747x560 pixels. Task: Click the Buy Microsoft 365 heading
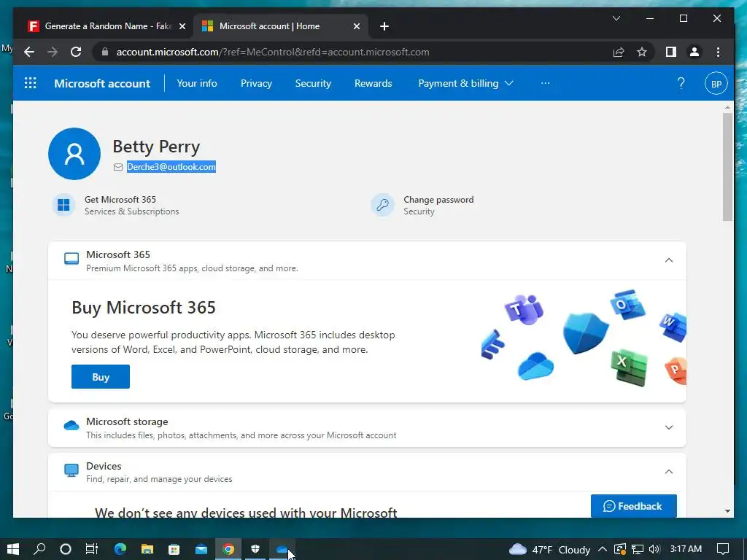(x=144, y=308)
